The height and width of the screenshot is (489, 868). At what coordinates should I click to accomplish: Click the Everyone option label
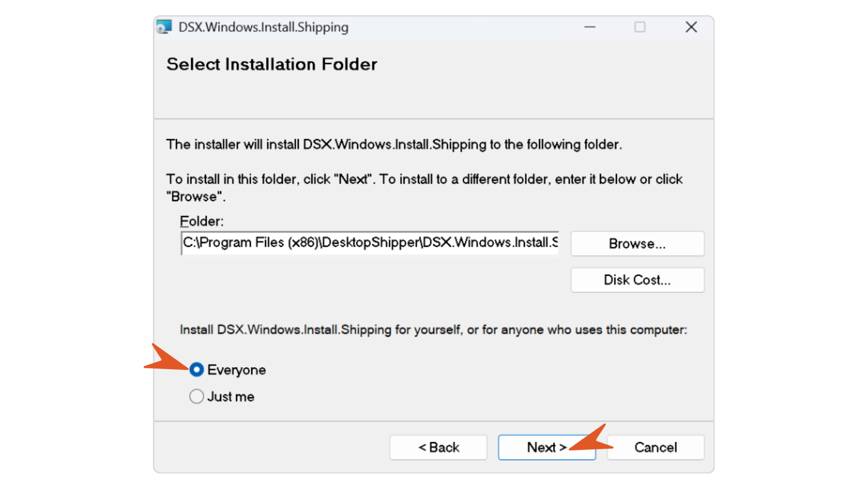[237, 370]
